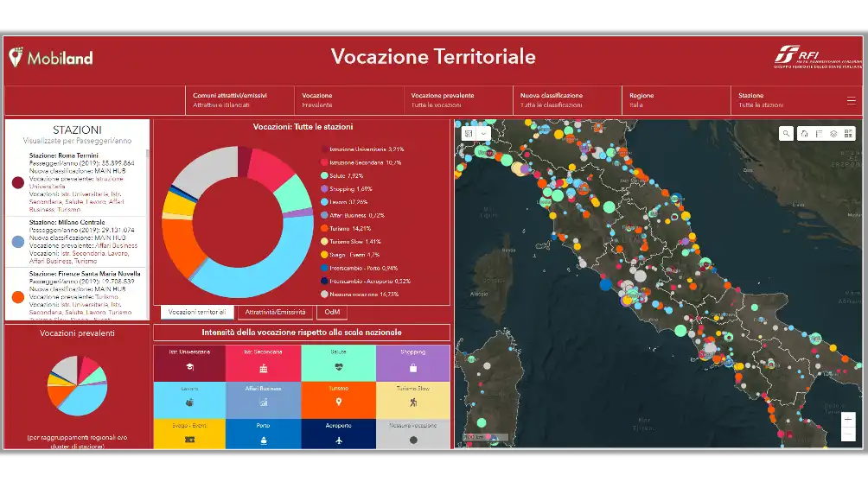Viewport: 868px width, 488px height.
Task: Zoom in the map with plus button
Action: pos(850,420)
